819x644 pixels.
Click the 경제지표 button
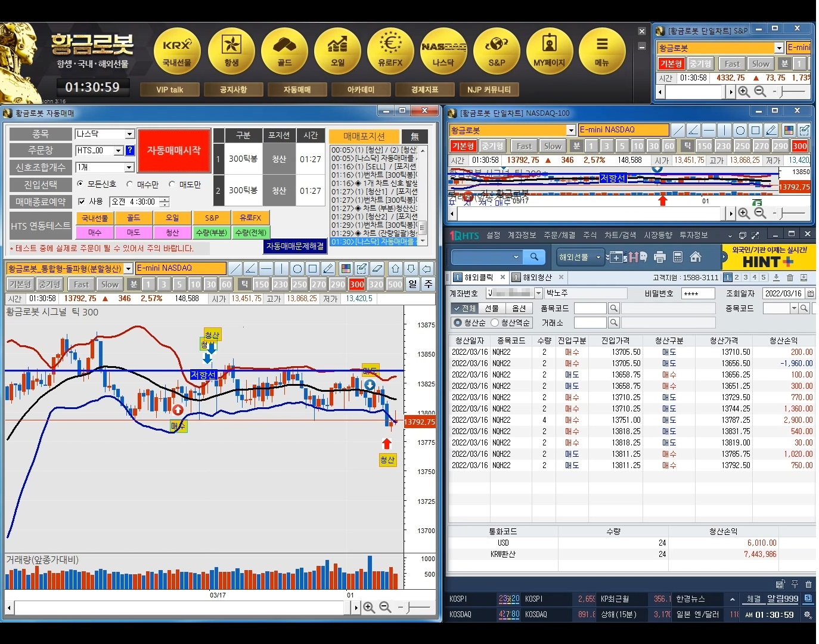[x=424, y=89]
